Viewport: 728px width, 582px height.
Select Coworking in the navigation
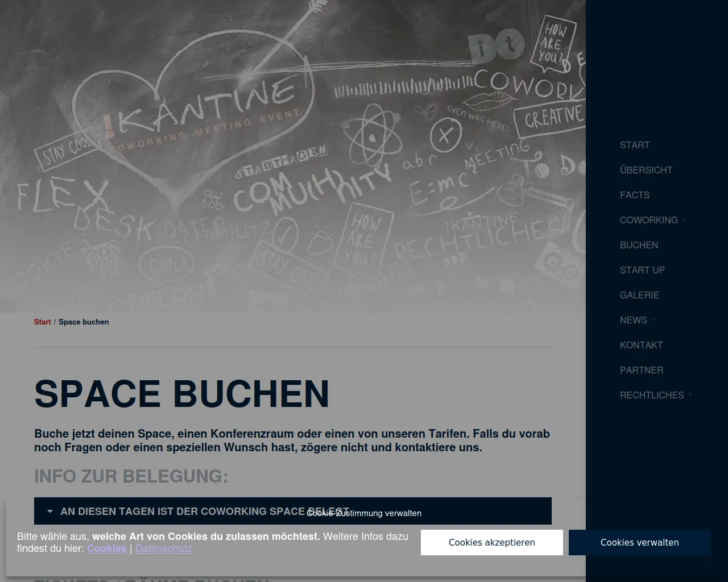pyautogui.click(x=648, y=220)
